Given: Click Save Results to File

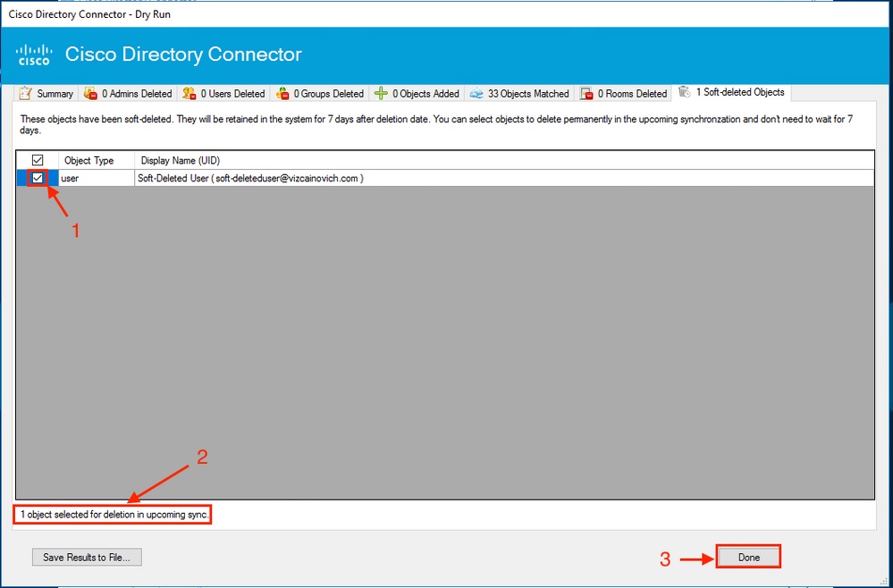Looking at the screenshot, I should coord(86,557).
